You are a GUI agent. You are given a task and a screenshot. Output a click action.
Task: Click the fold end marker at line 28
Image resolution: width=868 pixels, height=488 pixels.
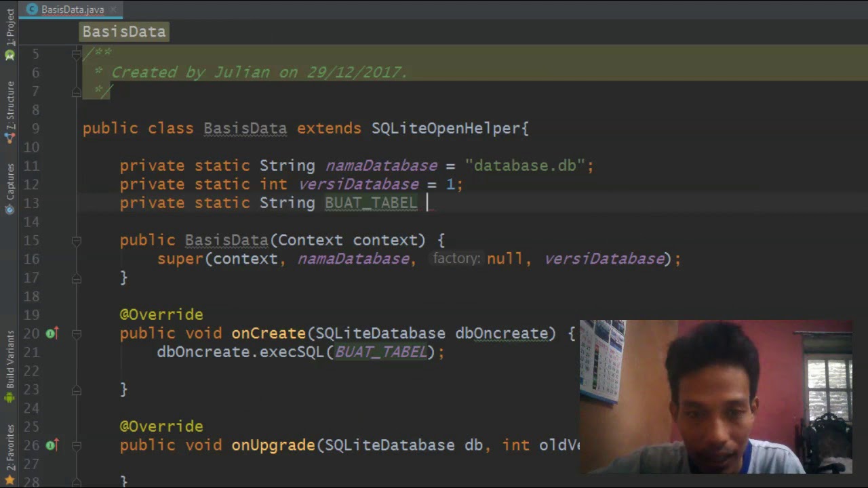[77, 482]
